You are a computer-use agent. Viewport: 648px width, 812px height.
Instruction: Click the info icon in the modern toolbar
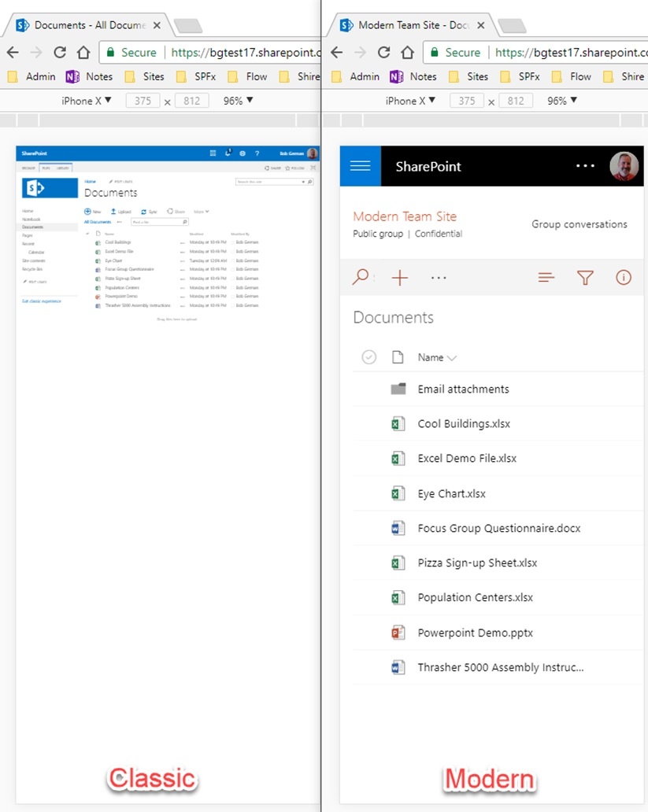click(624, 277)
